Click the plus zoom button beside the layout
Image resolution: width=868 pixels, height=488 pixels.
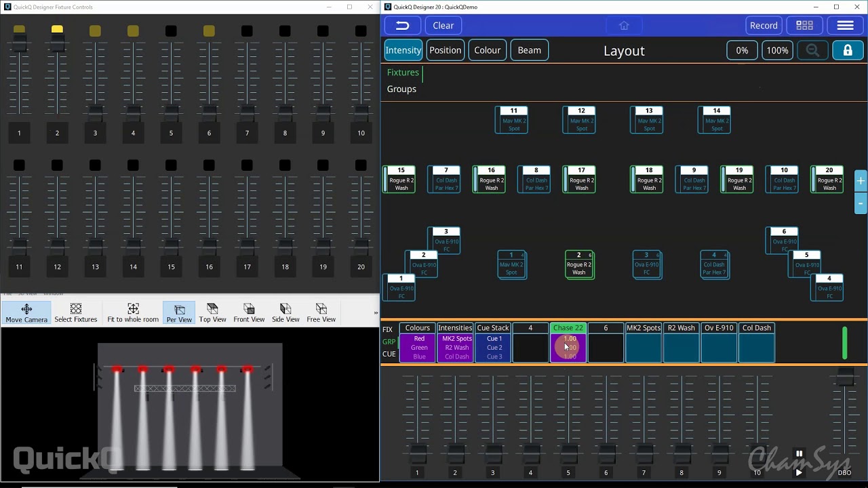pyautogui.click(x=861, y=181)
